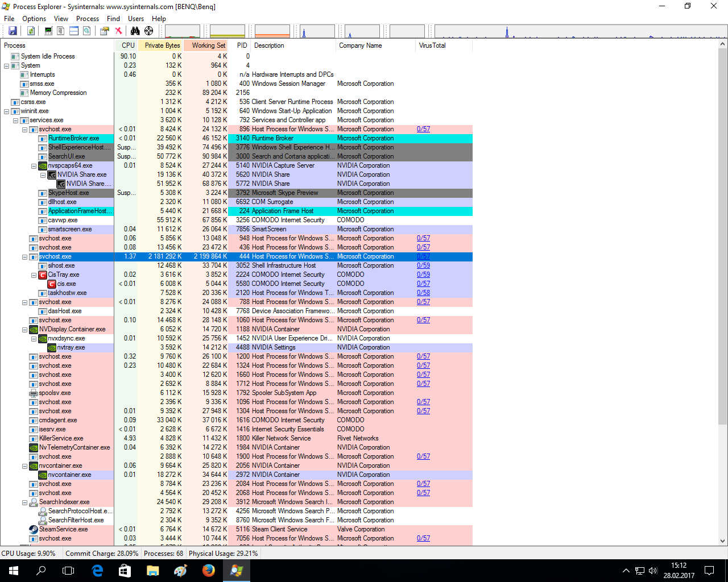Open System Information from the toolbar
Image resolution: width=728 pixels, height=582 pixels.
[x=48, y=31]
